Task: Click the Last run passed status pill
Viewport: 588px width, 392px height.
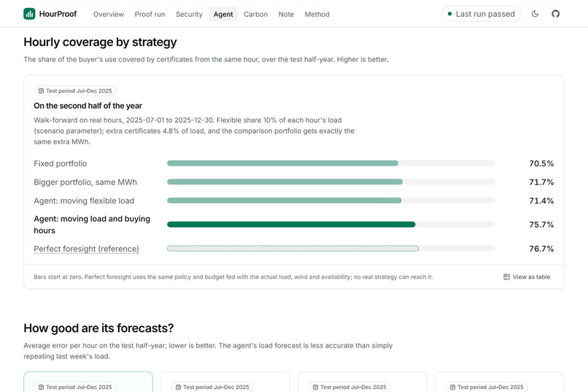Action: 481,14
